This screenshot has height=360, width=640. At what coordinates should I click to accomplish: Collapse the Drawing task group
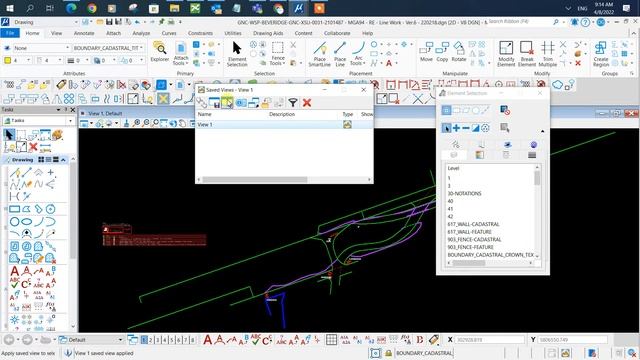point(63,160)
